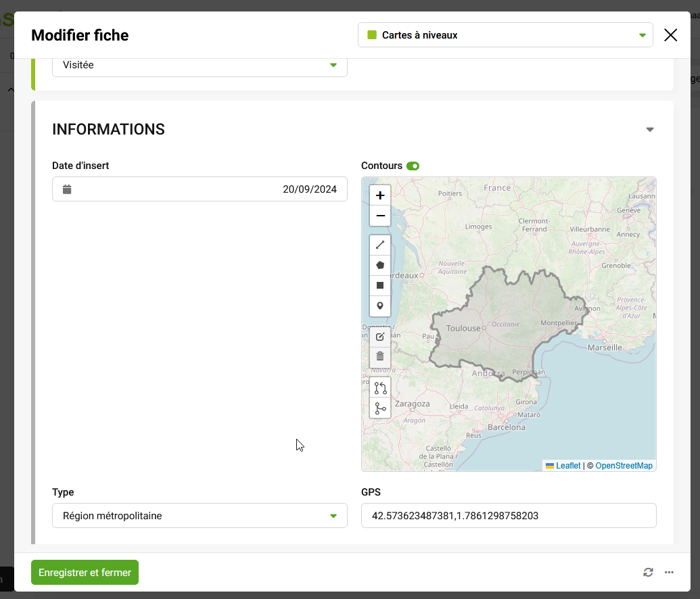Collapse the INFORMATIONS section

pos(650,129)
